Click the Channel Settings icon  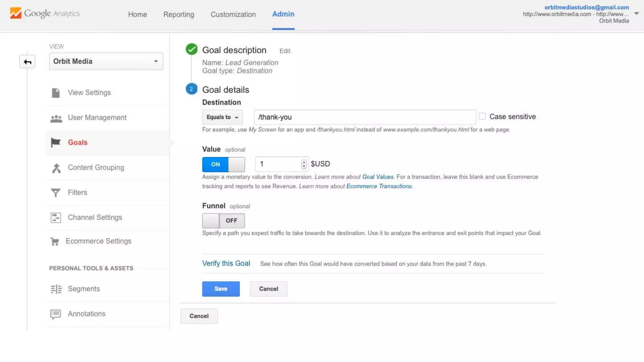tap(56, 217)
